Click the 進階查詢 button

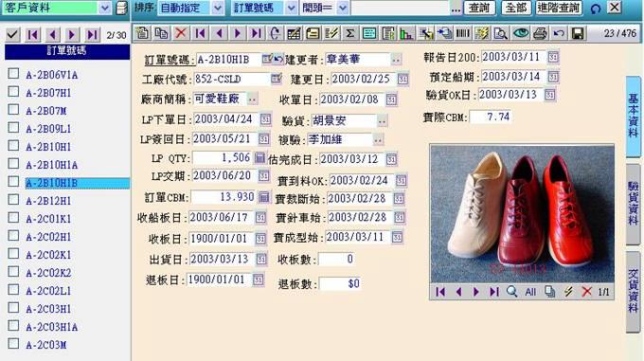[559, 8]
